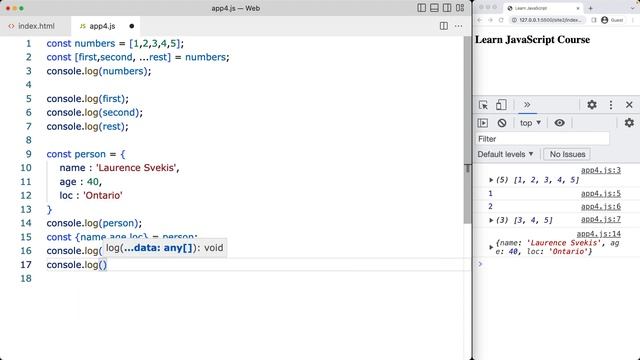Click the browser address bar
The height and width of the screenshot is (360, 640).
coord(547,20)
